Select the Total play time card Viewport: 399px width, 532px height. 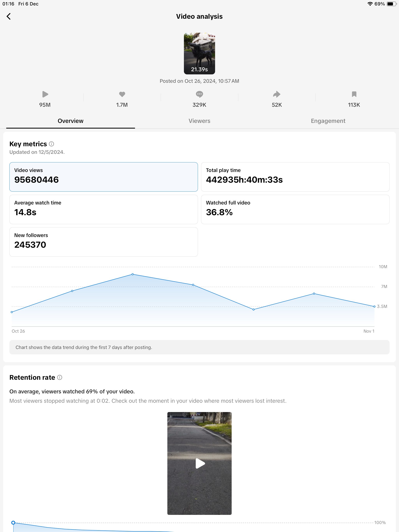click(x=295, y=177)
